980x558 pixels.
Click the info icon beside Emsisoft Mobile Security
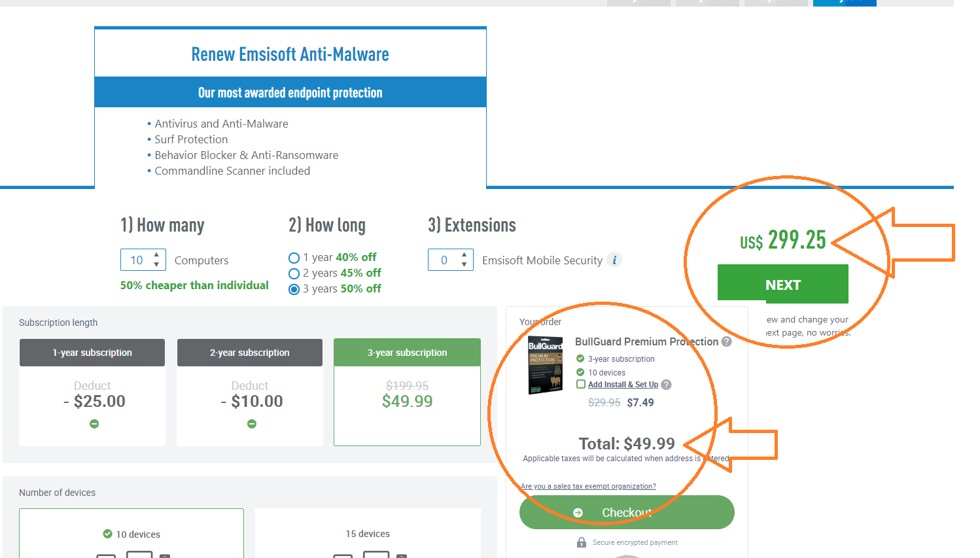coord(614,260)
